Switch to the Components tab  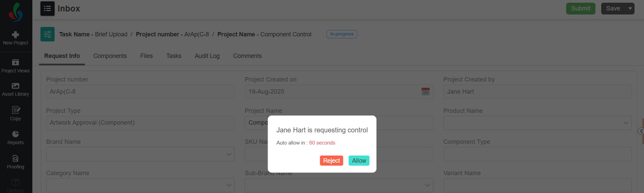tap(110, 56)
